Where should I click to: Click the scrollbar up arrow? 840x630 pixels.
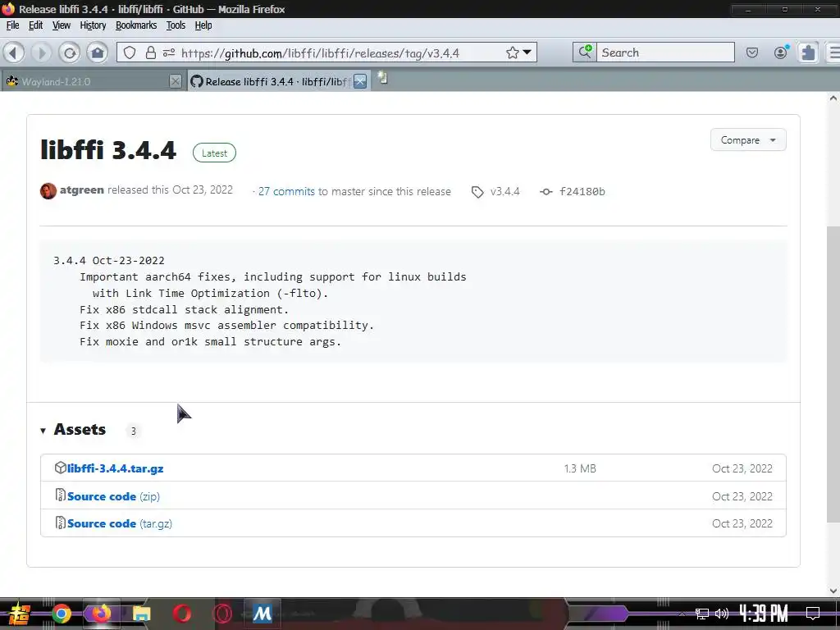[833, 98]
